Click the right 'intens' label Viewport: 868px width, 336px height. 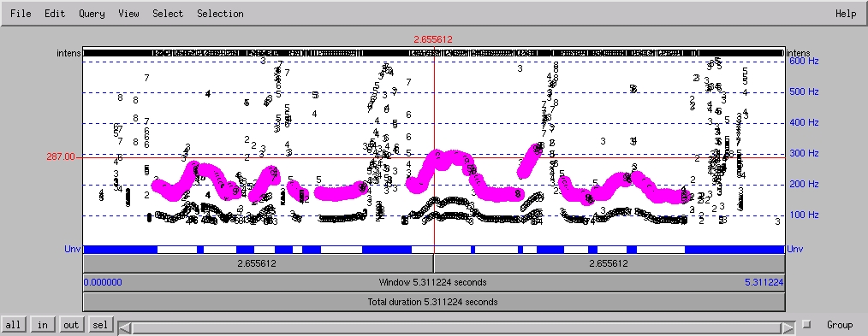[798, 53]
